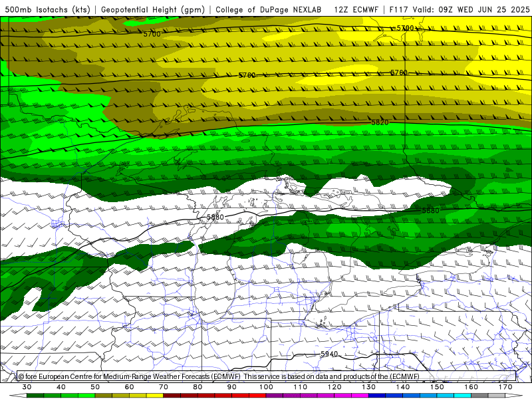Click the ECMWF copyright notice text
This screenshot has height=399, width=532.
pyautogui.click(x=219, y=376)
